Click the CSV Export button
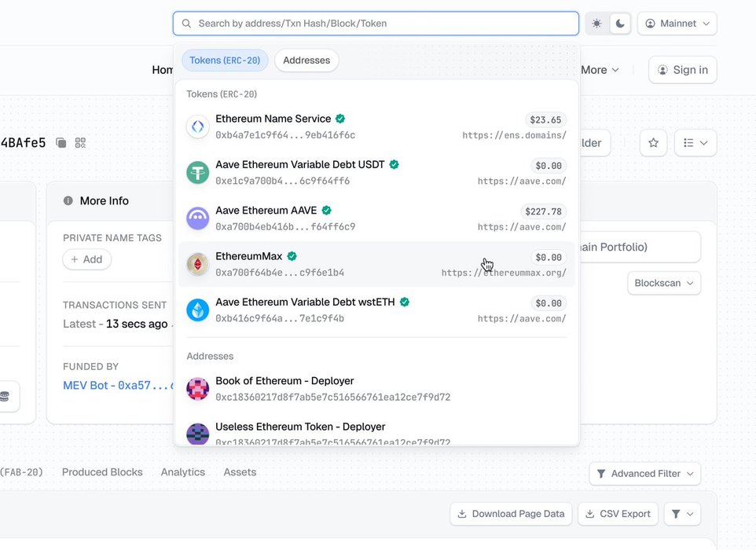The width and height of the screenshot is (756, 550). 618,514
